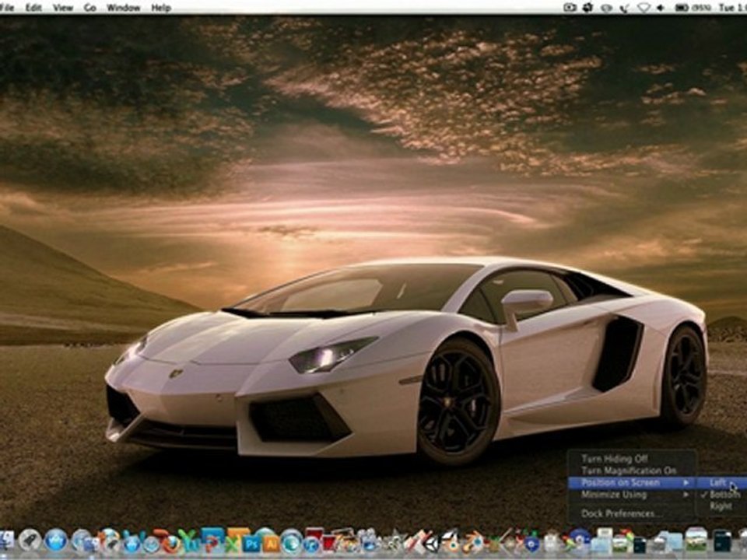Open Finder from the dock
Viewport: 747px width, 560px height.
(5, 541)
